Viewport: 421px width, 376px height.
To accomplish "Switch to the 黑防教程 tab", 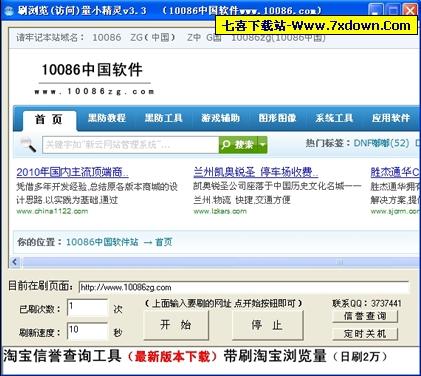I will point(107,118).
